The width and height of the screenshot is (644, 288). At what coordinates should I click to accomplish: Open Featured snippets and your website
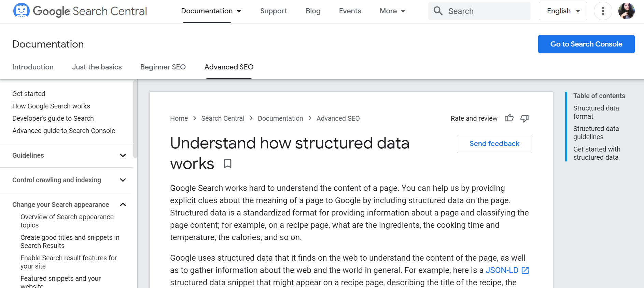(60, 282)
